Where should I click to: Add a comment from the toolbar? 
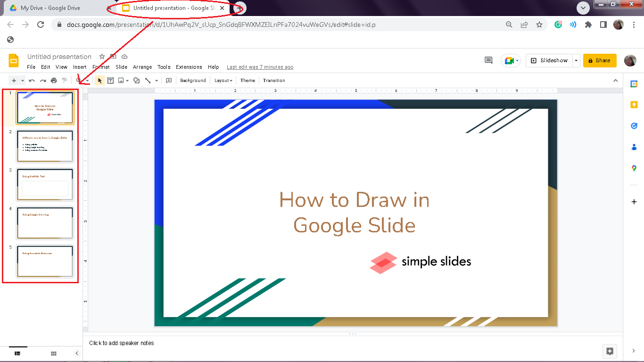(x=169, y=81)
